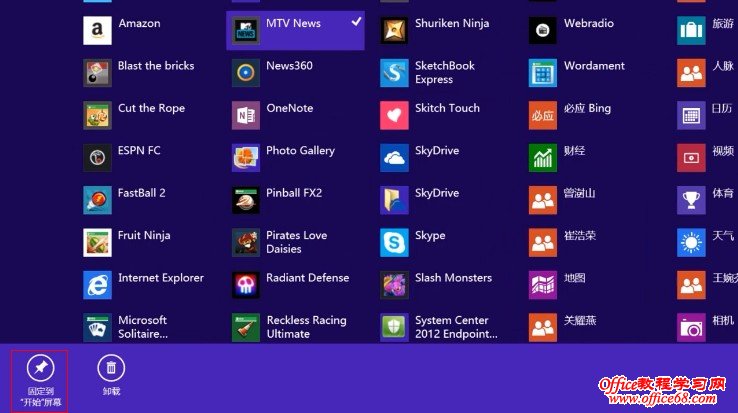This screenshot has width=738, height=413.
Task: Click the 'Internet Explorer' label
Action: click(161, 278)
